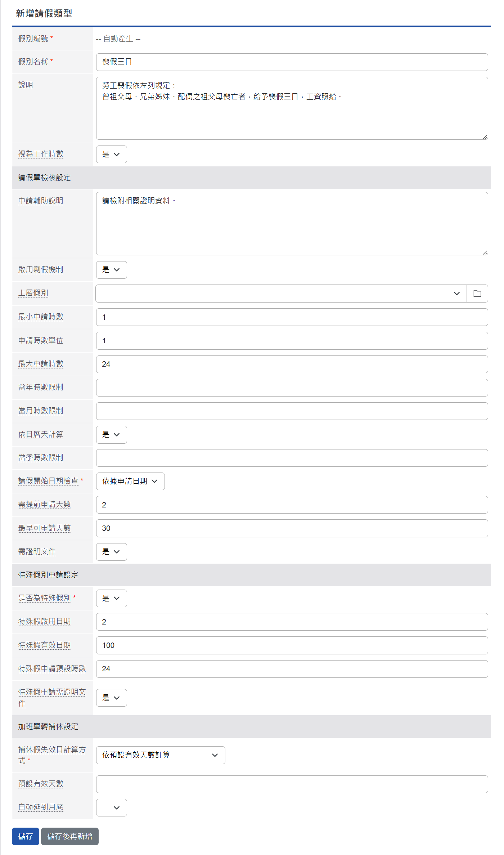
Task: Open the 視為工作時數 dropdown
Action: coord(111,154)
